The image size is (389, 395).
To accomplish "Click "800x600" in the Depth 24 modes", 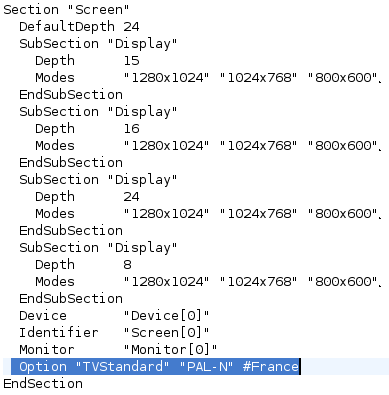I will point(342,214).
